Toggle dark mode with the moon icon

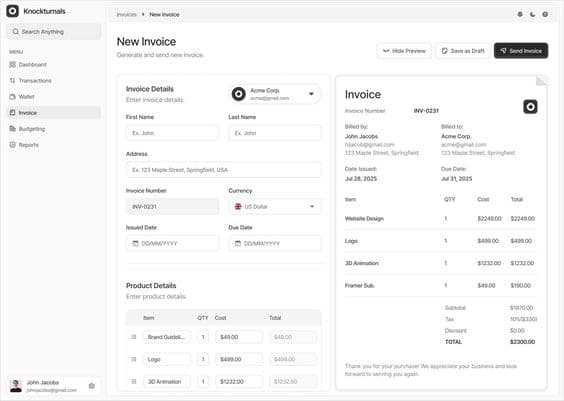pyautogui.click(x=533, y=14)
